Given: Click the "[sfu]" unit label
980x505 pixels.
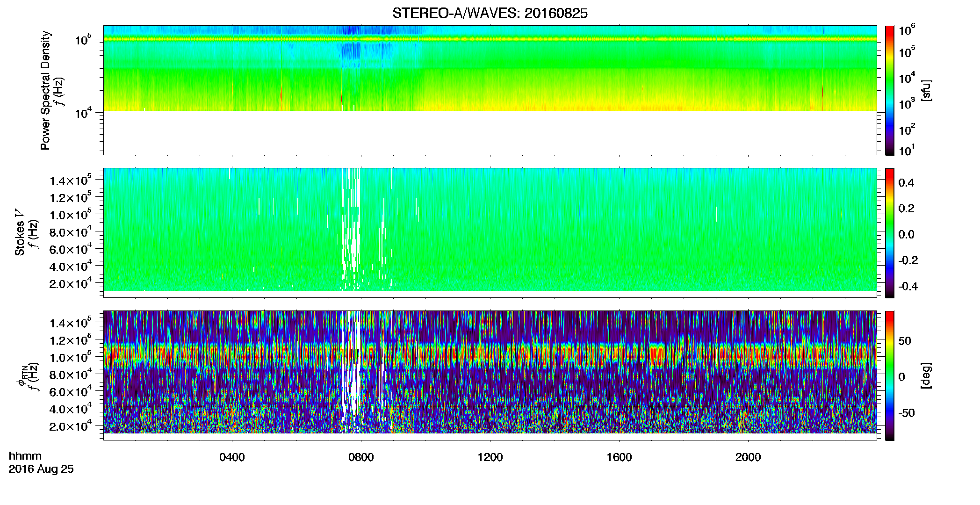Looking at the screenshot, I should pos(926,90).
